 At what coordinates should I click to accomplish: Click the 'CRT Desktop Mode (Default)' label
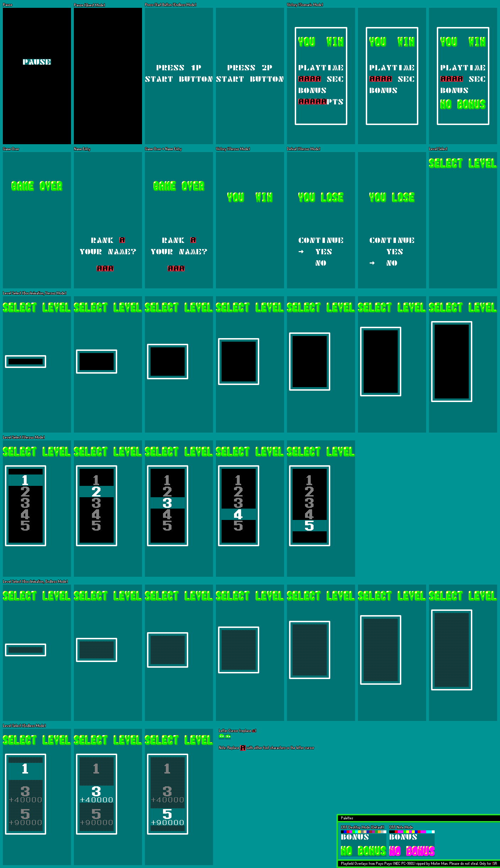363,828
